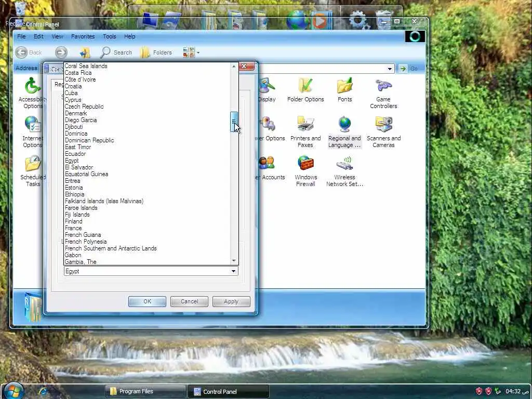The height and width of the screenshot is (399, 532).
Task: Select Finland in the list
Action: pyautogui.click(x=74, y=221)
